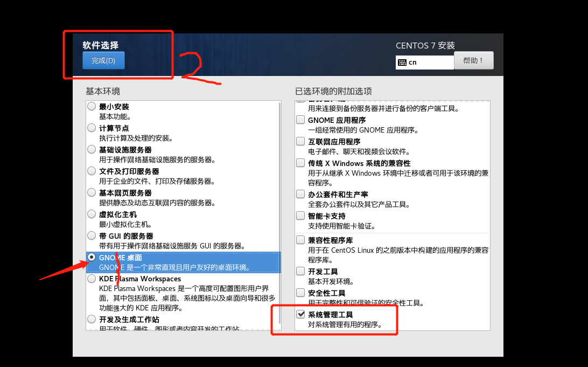Check 智能卡支持 option
The image size is (588, 367).
coord(300,216)
